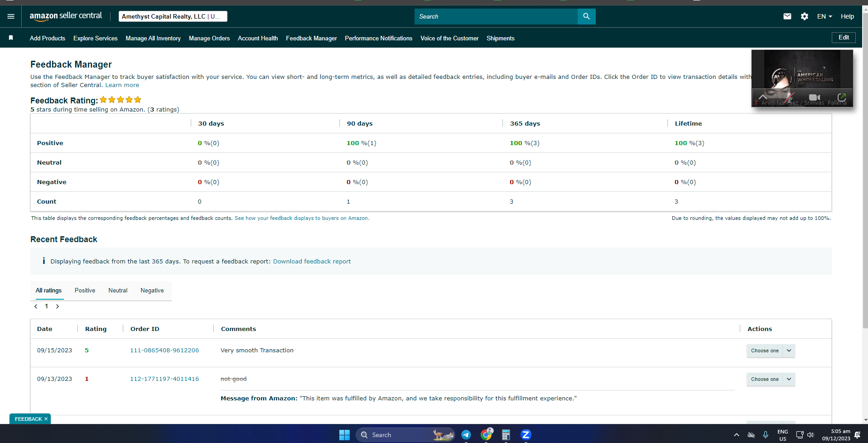Image resolution: width=868 pixels, height=443 pixels.
Task: Open Feedback Manager in the nav bar
Action: tap(311, 38)
